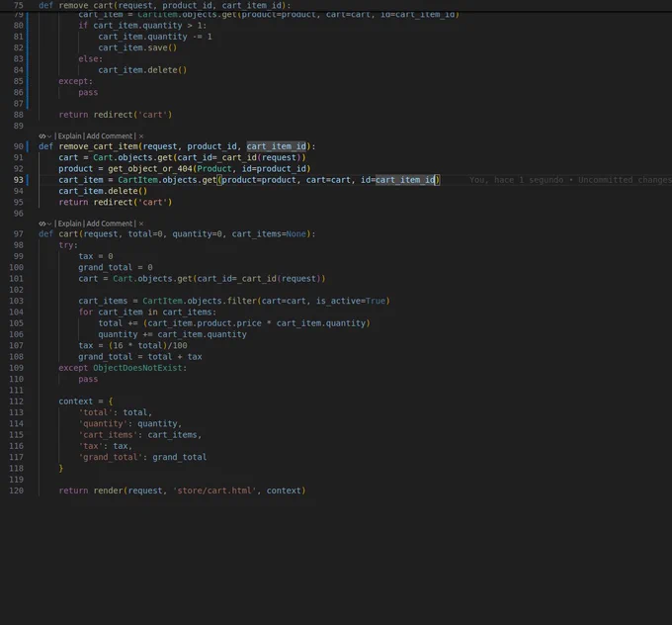The image size is (672, 625).
Task: Click the highlighted cart_item_id parameter on line 90
Action: [x=277, y=146]
